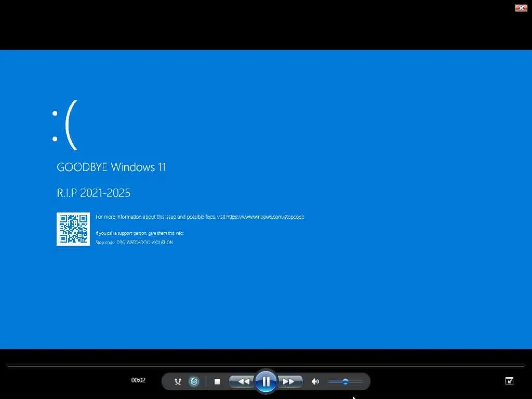Mute the player volume
This screenshot has width=532, height=399.
pyautogui.click(x=315, y=381)
